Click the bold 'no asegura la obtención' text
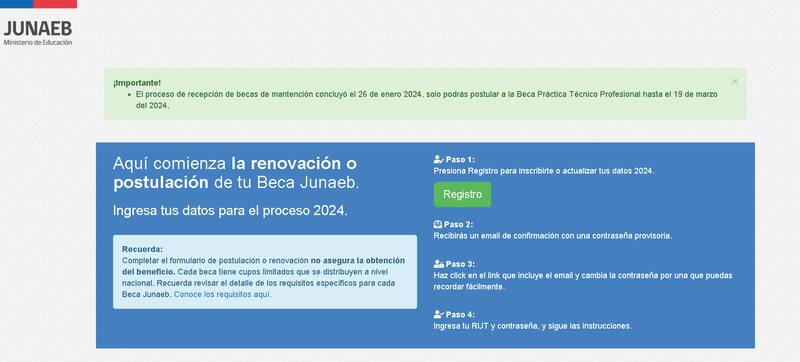Screen dimensions: 800x362 point(358,261)
